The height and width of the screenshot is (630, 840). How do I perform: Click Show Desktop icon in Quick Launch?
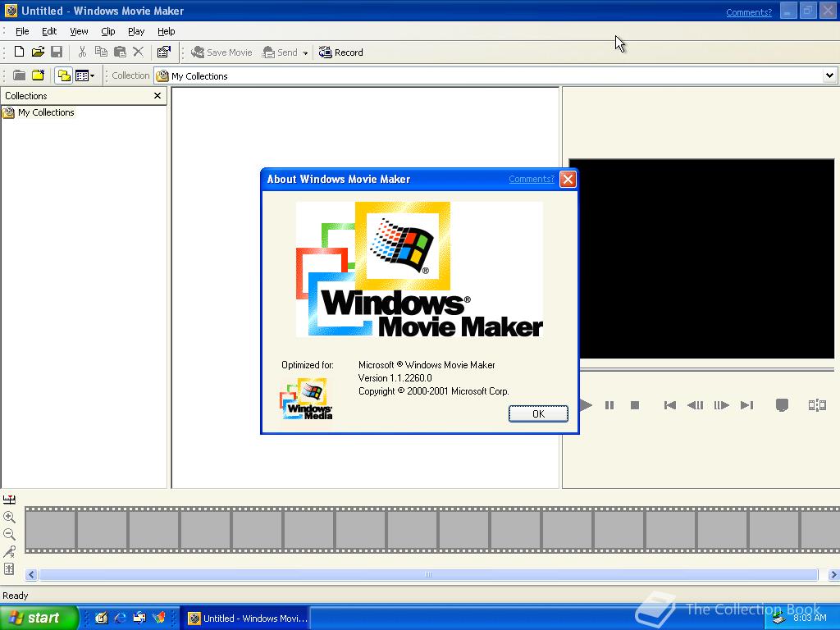[x=101, y=618]
